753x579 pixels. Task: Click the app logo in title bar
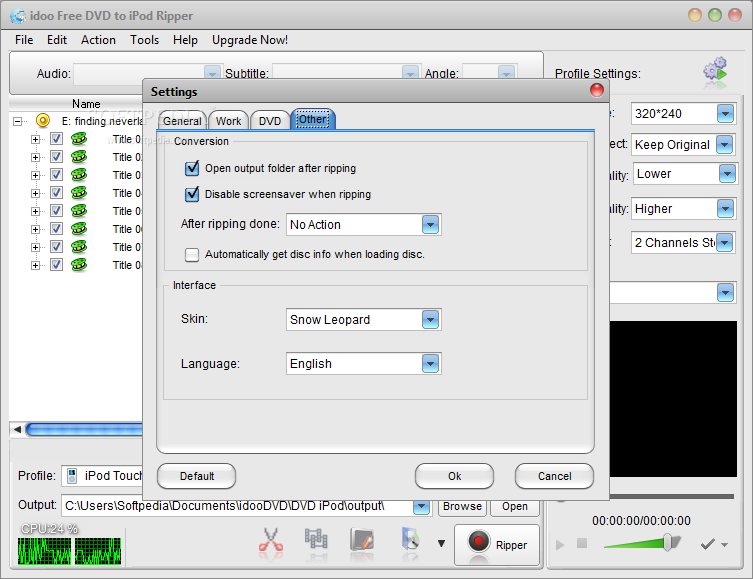click(18, 16)
